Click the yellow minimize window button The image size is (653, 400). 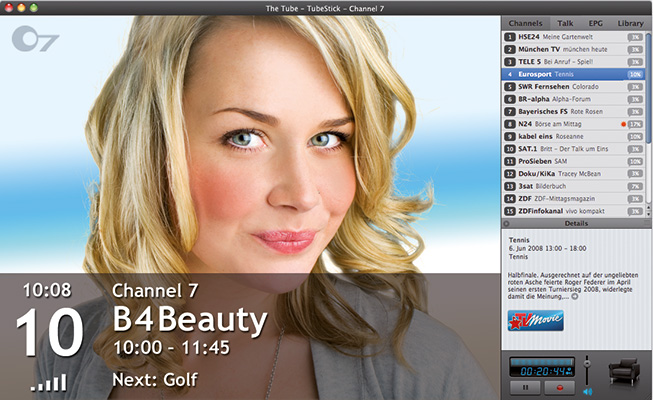(x=21, y=8)
